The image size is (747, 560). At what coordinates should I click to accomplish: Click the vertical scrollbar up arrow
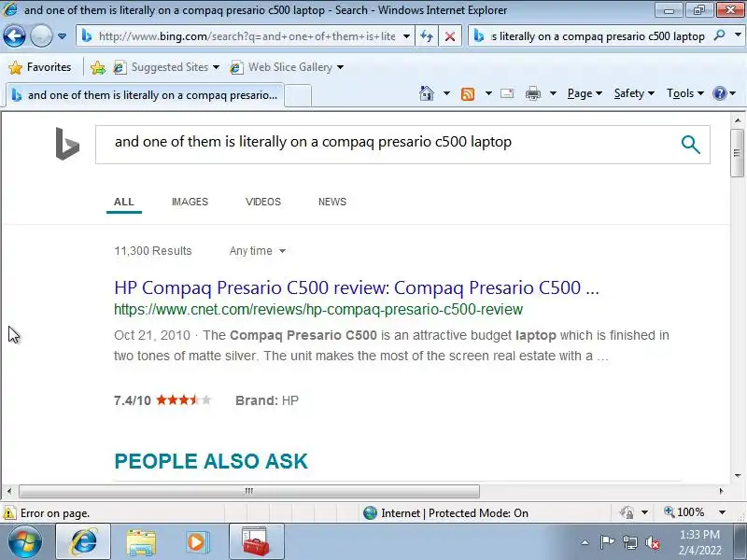pyautogui.click(x=738, y=120)
